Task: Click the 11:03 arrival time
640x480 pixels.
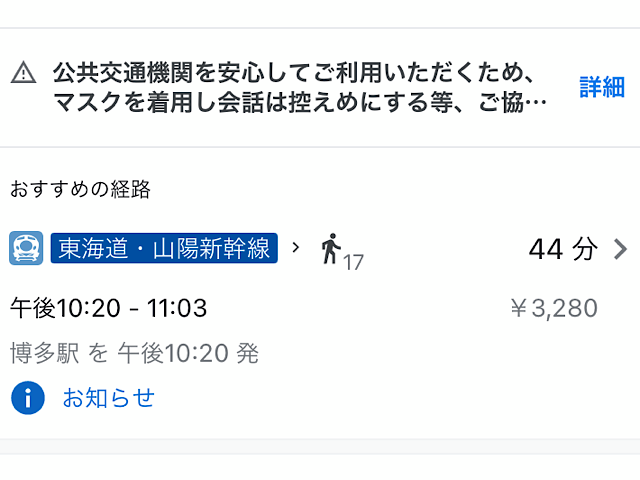Action: (x=177, y=308)
